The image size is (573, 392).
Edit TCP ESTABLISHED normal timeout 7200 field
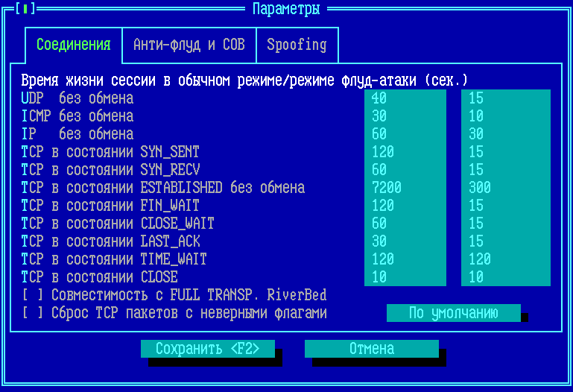(405, 188)
